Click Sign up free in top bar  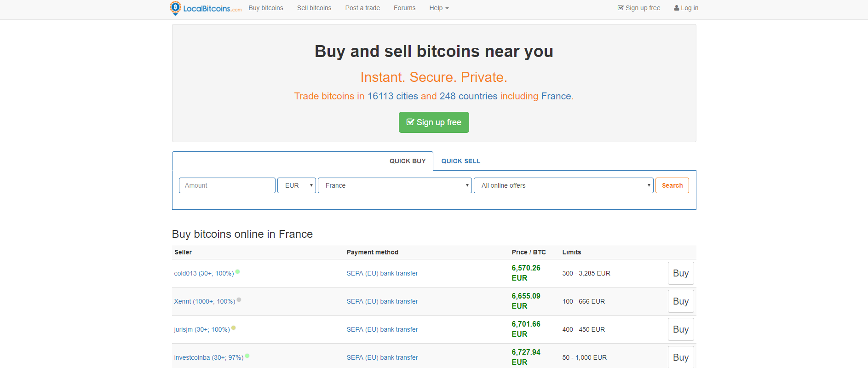coord(638,8)
